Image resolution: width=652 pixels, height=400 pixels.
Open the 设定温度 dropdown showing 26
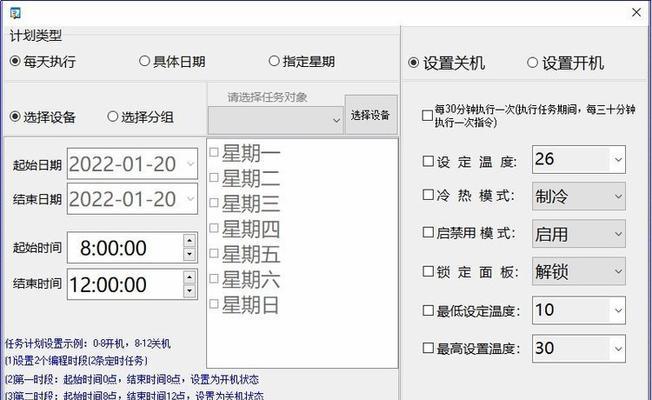(x=579, y=159)
